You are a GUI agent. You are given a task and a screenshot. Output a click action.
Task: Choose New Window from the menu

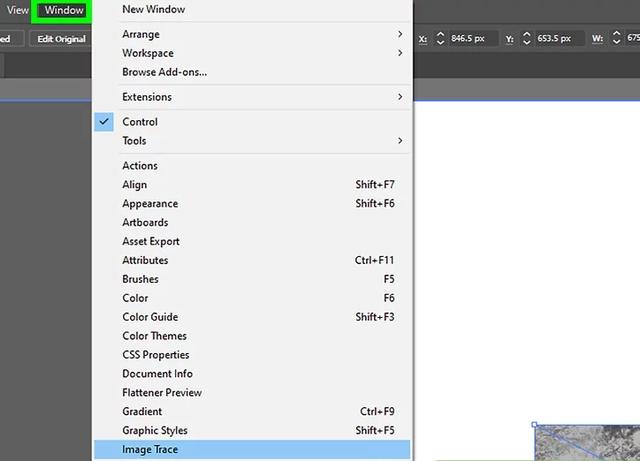coord(252,9)
